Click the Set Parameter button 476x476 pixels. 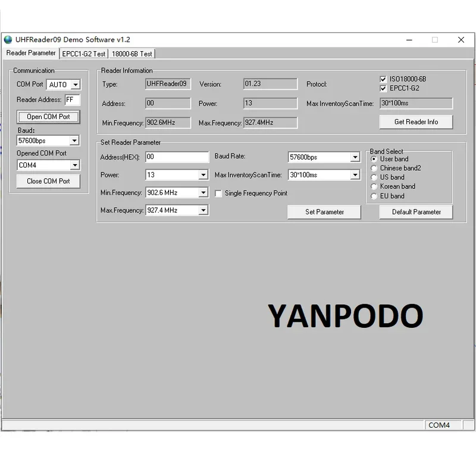click(324, 212)
